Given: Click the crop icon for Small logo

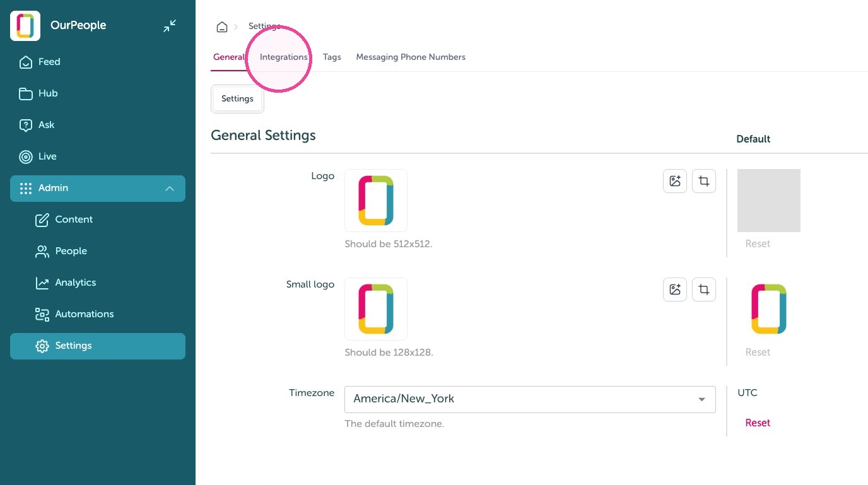Looking at the screenshot, I should (x=704, y=289).
